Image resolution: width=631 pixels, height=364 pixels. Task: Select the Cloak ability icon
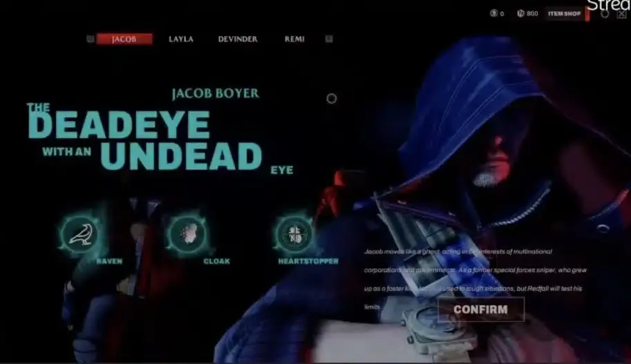point(188,234)
